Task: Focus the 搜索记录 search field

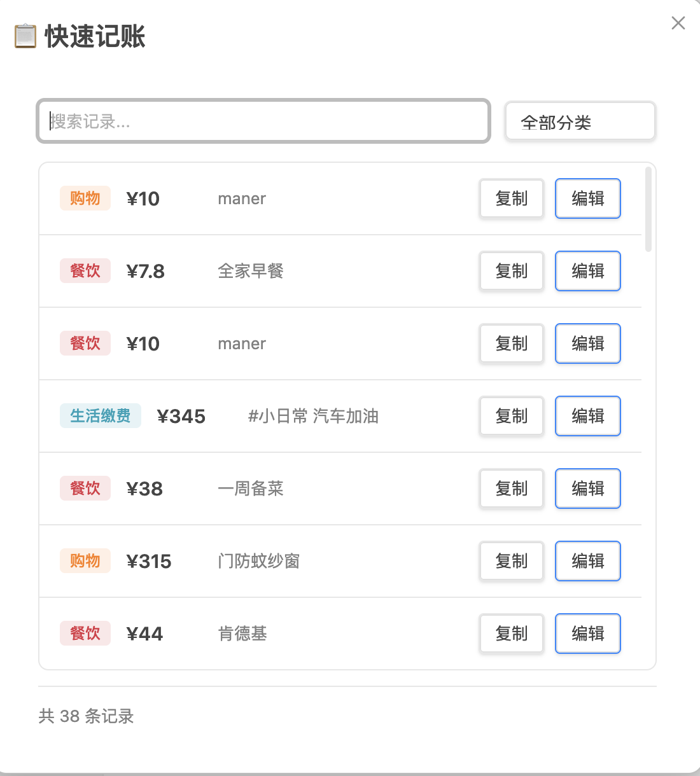Action: point(263,121)
